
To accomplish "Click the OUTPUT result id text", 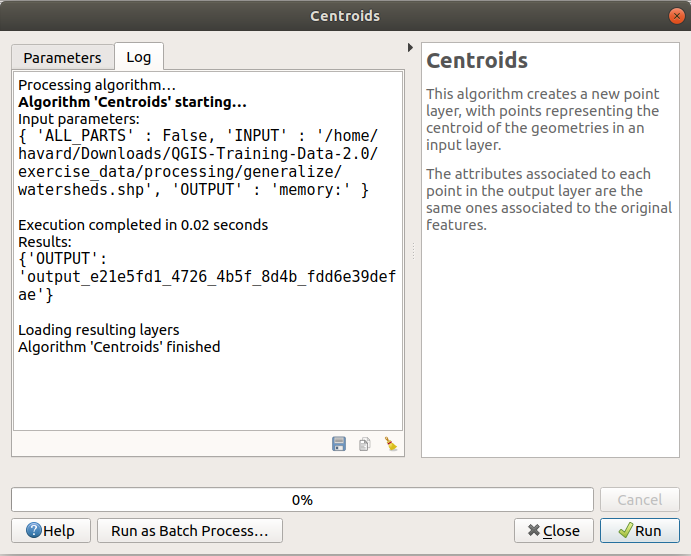I will (208, 277).
